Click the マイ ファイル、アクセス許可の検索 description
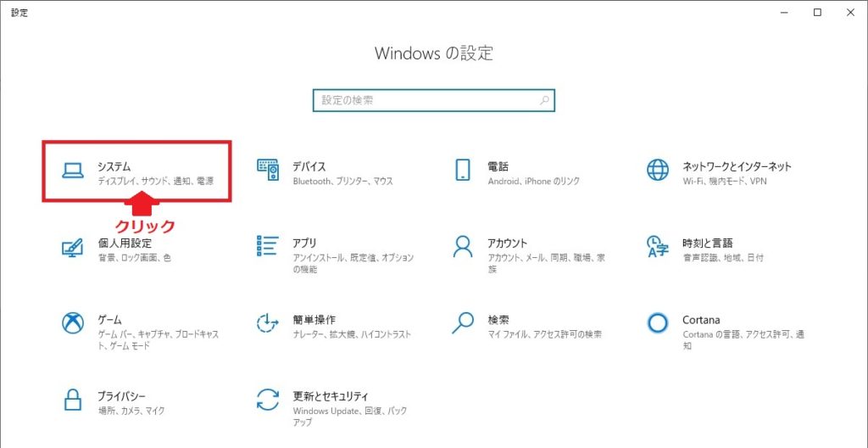868x448 pixels. 545,334
